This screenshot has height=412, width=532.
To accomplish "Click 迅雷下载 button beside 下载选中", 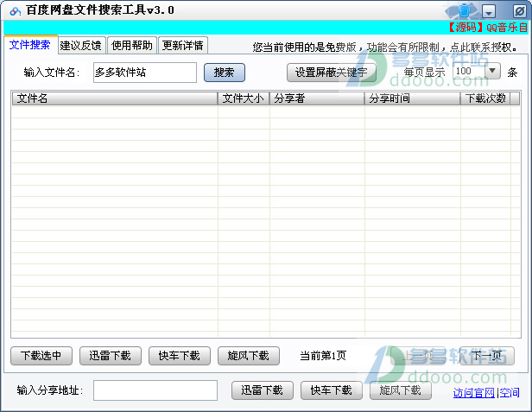I will 111,356.
